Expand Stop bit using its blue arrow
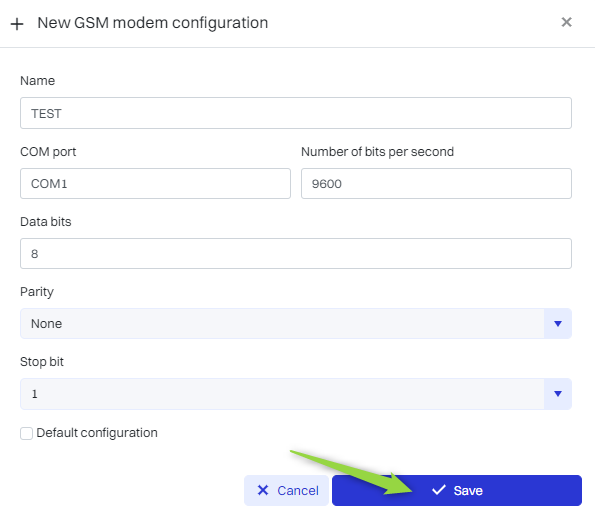This screenshot has height=513, width=595. [557, 394]
